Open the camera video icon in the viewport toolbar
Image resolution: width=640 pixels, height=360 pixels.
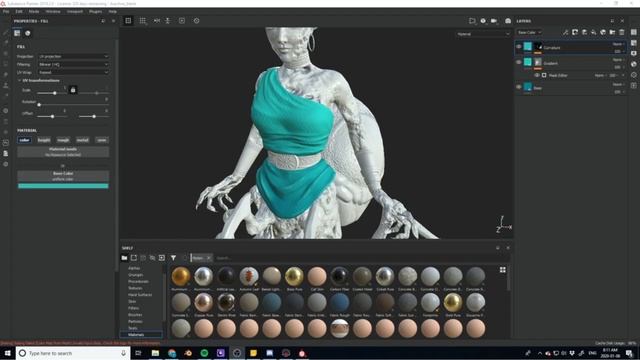tap(494, 21)
